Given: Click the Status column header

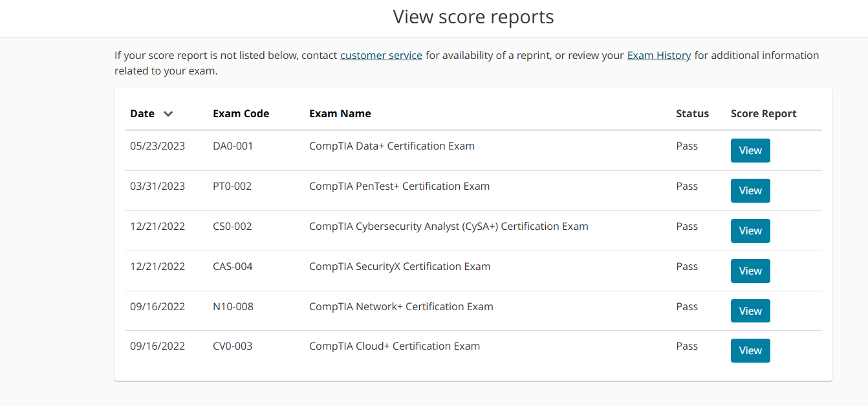Looking at the screenshot, I should [x=692, y=114].
